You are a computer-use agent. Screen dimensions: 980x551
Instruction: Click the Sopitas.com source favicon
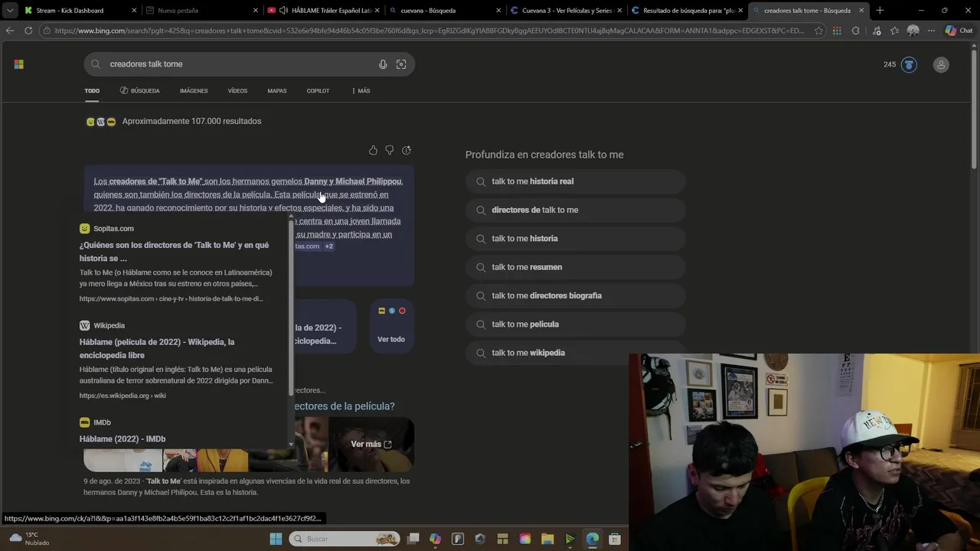[x=85, y=229]
